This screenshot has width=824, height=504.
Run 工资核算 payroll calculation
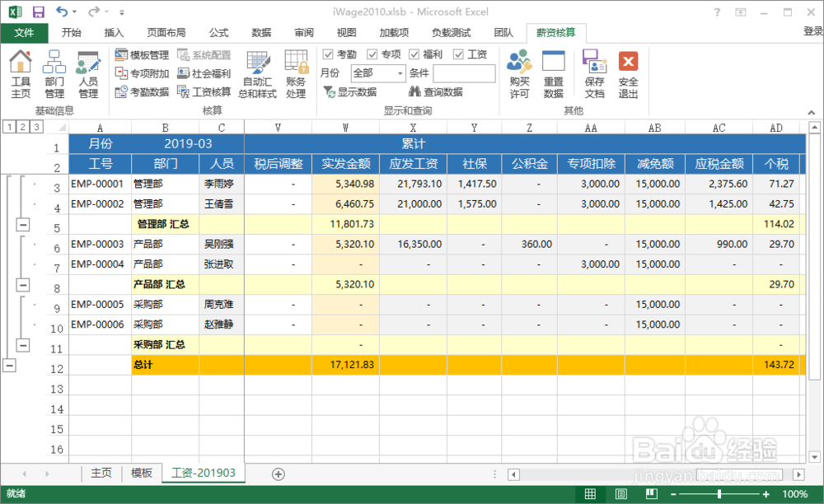point(204,92)
